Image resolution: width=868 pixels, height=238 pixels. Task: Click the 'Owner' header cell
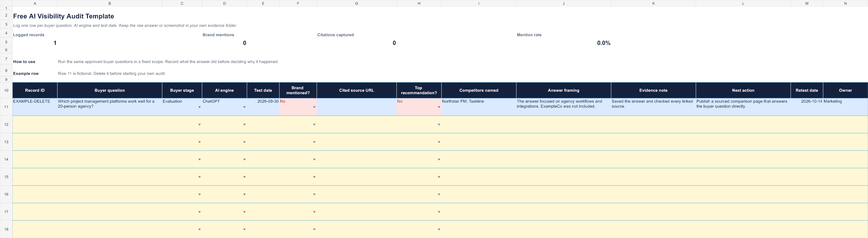pyautogui.click(x=846, y=90)
